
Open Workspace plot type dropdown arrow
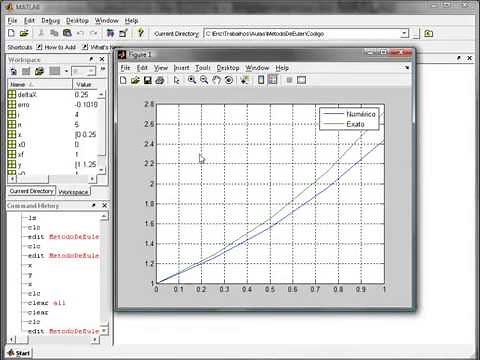[x=66, y=71]
